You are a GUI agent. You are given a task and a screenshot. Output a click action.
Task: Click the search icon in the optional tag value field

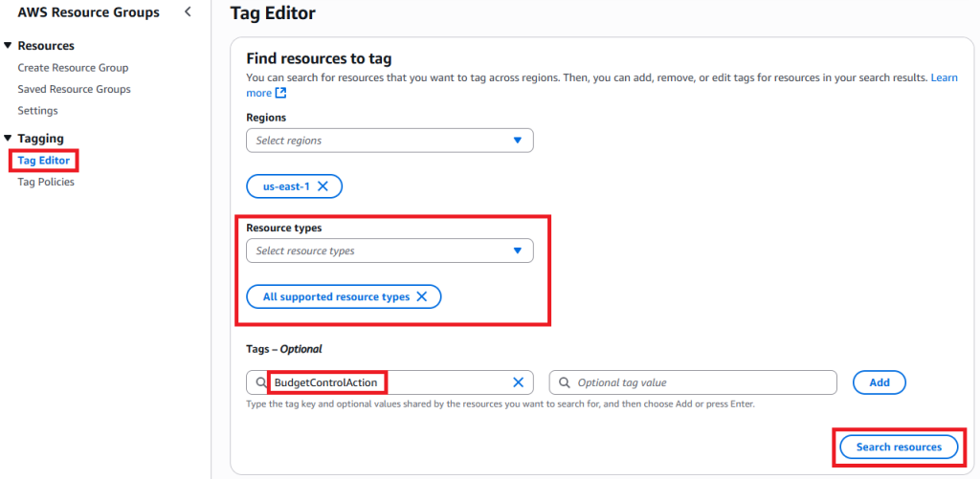pyautogui.click(x=564, y=382)
